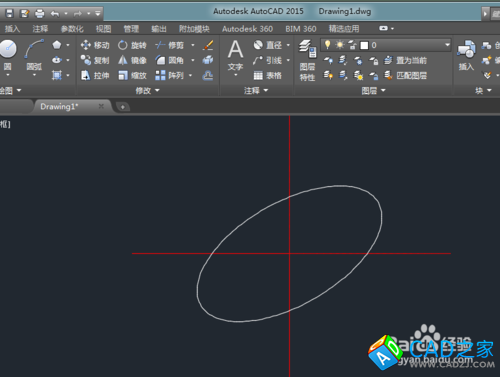Choose the Mirror (镜像) tool
Screen dimensions: 500x377
tap(132, 60)
